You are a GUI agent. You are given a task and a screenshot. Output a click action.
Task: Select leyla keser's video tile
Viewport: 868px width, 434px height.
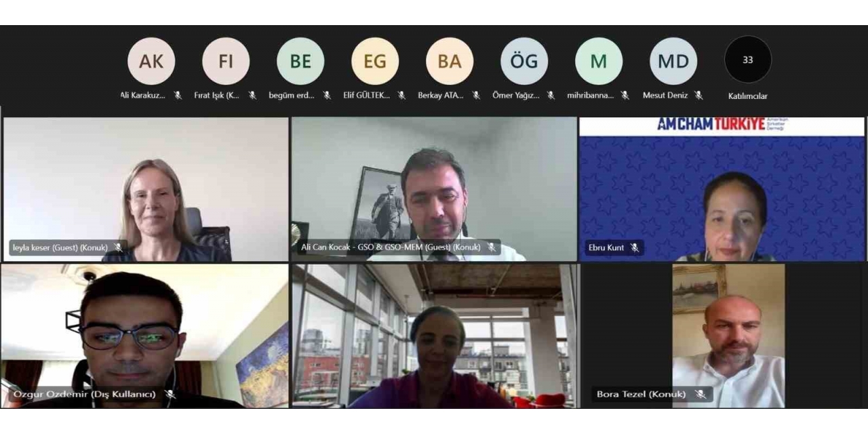(x=146, y=189)
